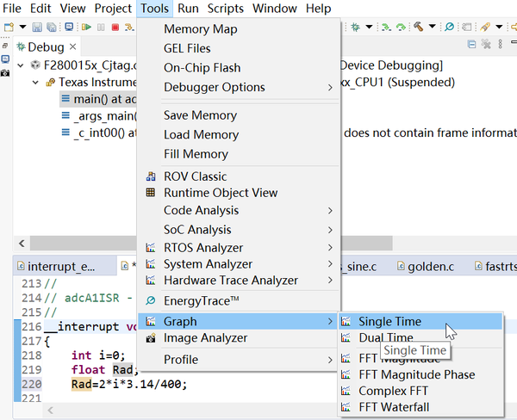
Task: Open Runtime Object View
Action: [x=221, y=193]
